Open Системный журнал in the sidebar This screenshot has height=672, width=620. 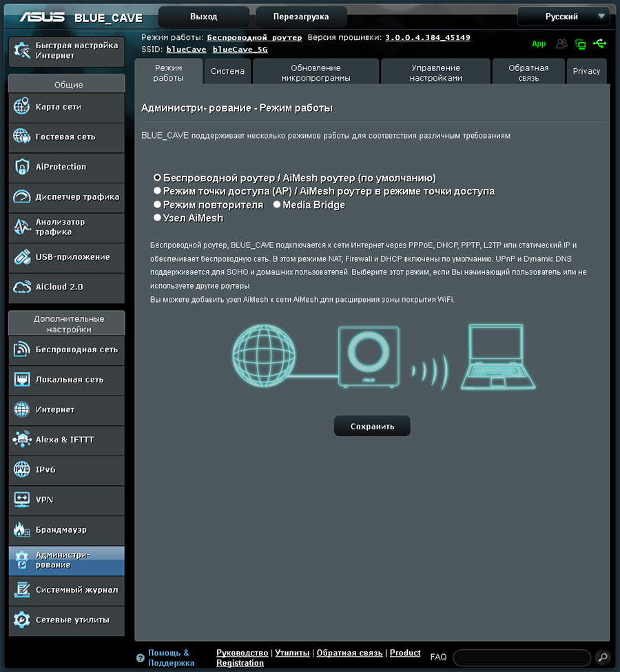pos(67,590)
